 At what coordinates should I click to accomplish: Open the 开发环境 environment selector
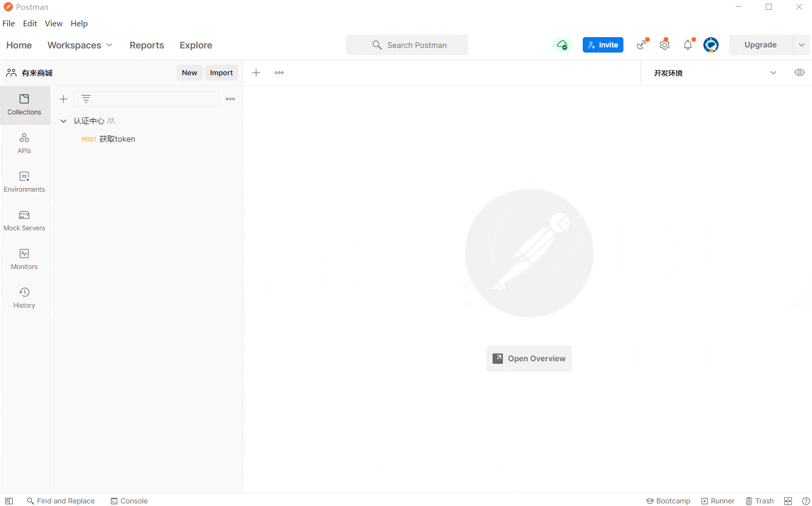715,73
